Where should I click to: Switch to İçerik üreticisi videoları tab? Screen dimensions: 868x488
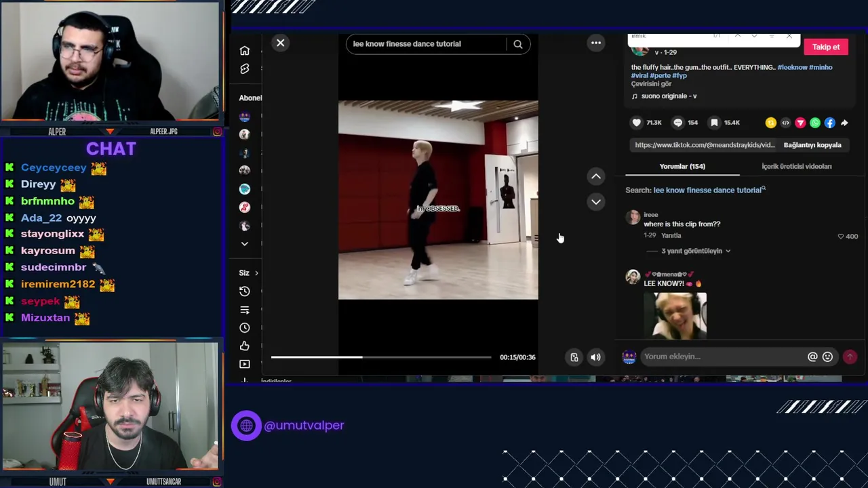click(x=796, y=166)
